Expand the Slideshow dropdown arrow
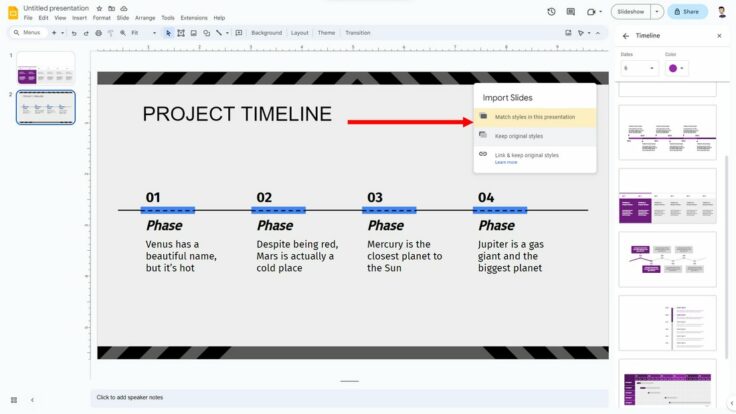This screenshot has height=414, width=736. point(657,12)
